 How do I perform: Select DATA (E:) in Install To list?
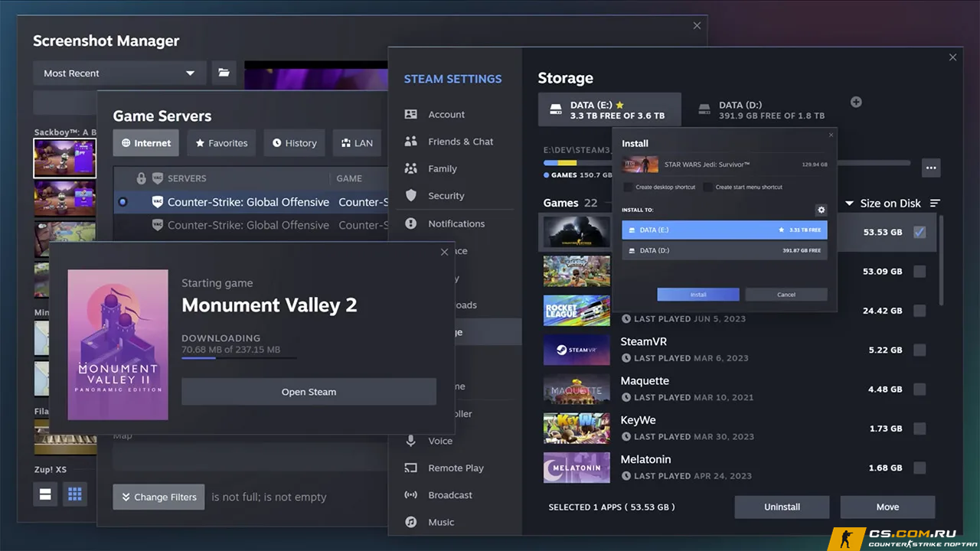pyautogui.click(x=724, y=230)
